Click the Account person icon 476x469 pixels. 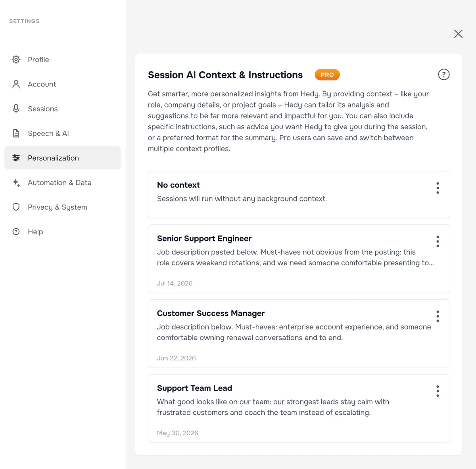[x=16, y=84]
